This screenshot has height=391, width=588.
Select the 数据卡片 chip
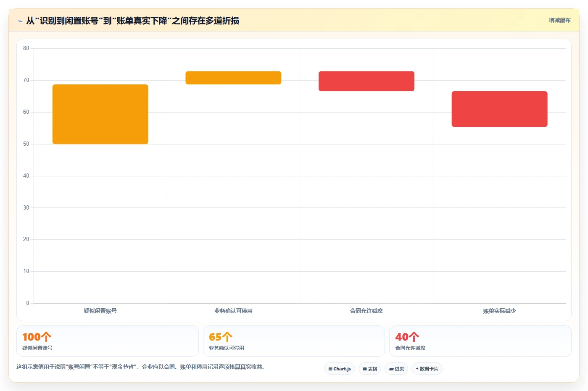(427, 369)
